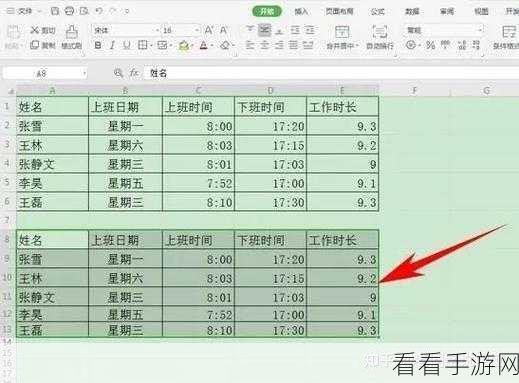Switch to the 视图 (View) tab

pyautogui.click(x=481, y=11)
